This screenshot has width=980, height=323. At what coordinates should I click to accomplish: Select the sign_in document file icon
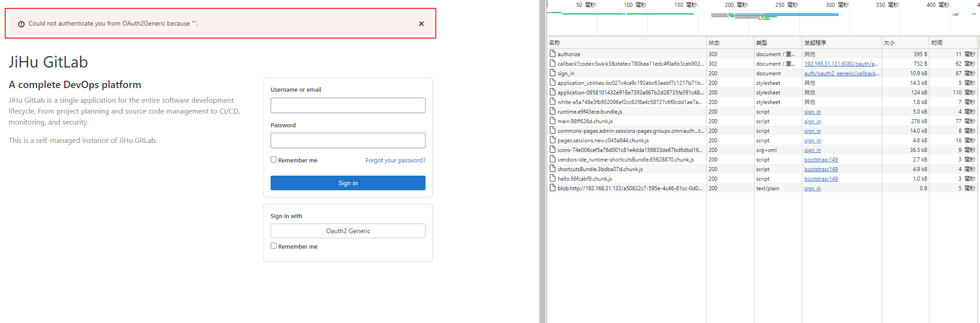[x=553, y=73]
